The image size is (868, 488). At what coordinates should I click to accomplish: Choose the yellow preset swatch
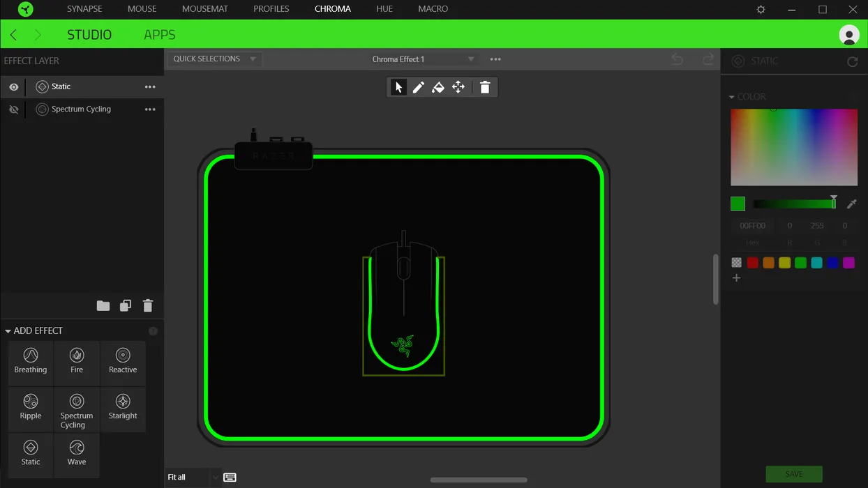pos(785,263)
